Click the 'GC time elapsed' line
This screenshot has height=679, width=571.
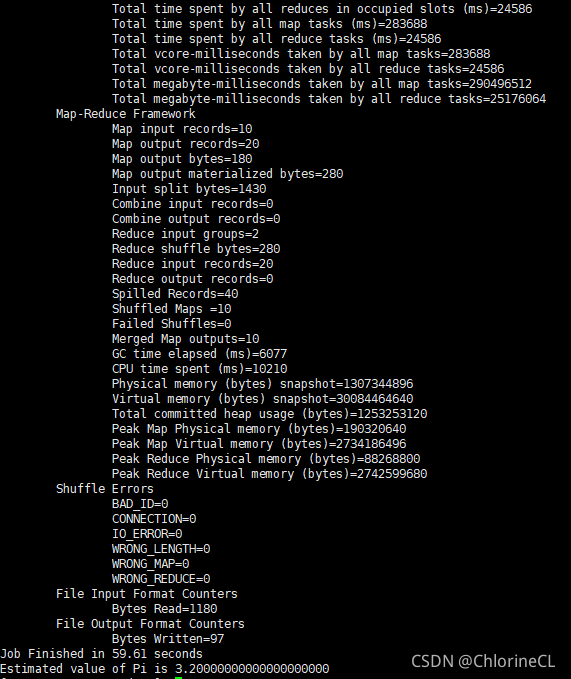tap(199, 354)
